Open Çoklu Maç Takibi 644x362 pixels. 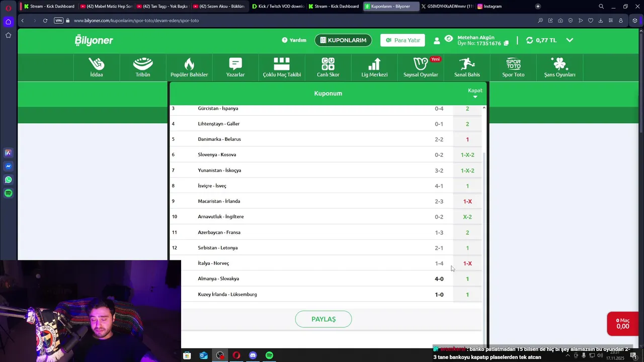pos(282,67)
